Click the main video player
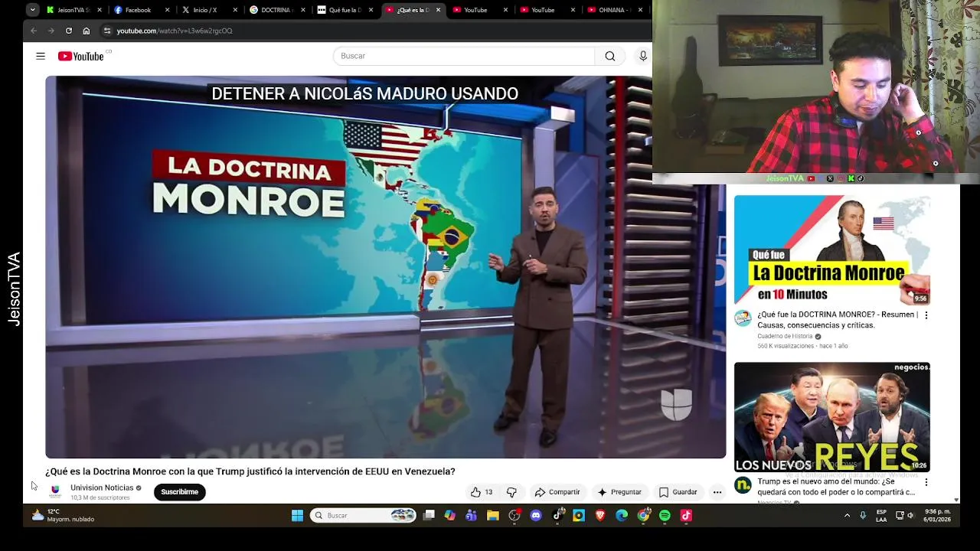The height and width of the screenshot is (551, 980). pyautogui.click(x=385, y=267)
